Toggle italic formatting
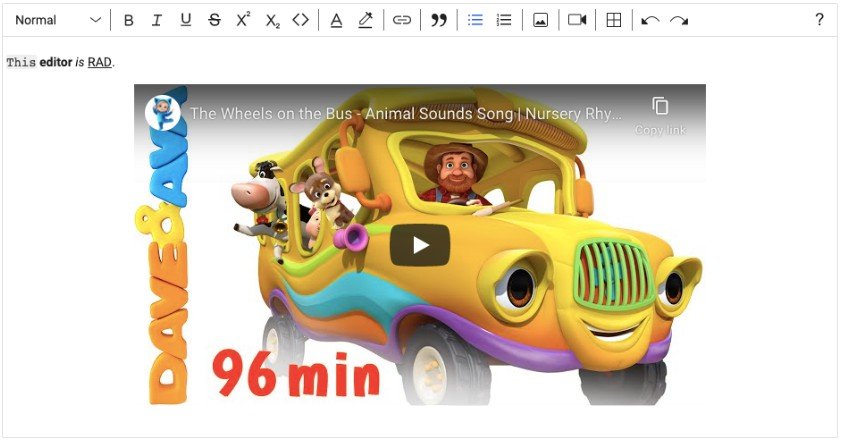841x442 pixels. pos(157,20)
